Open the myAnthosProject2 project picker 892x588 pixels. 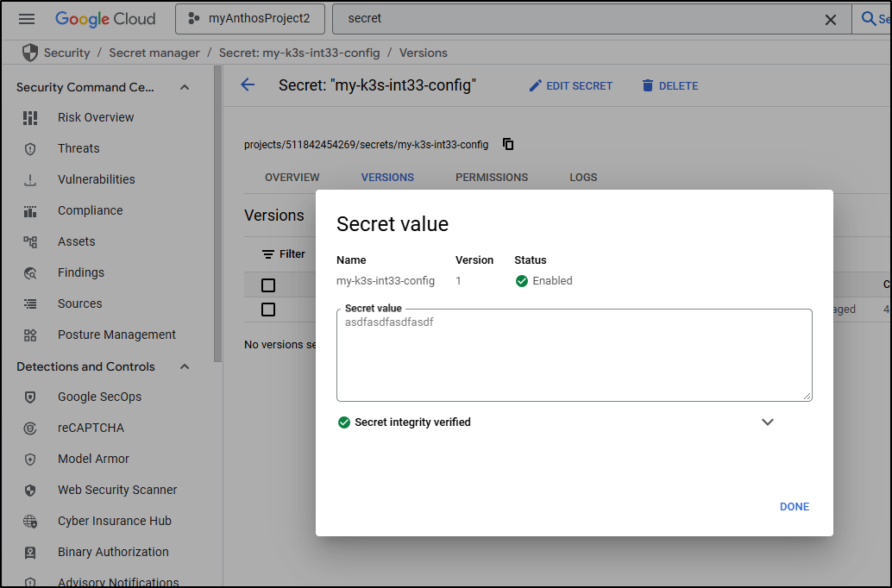coord(250,19)
